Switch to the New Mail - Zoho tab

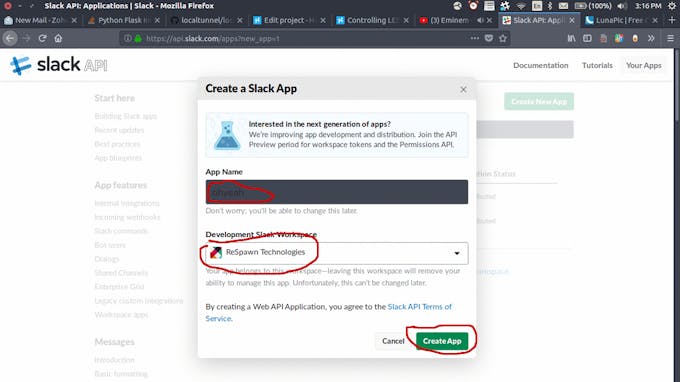pyautogui.click(x=40, y=20)
